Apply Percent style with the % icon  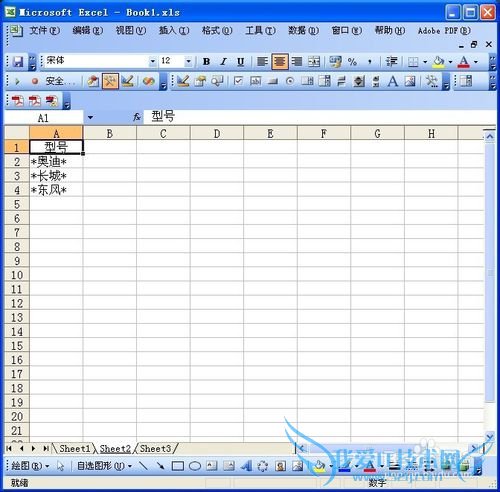[352, 62]
